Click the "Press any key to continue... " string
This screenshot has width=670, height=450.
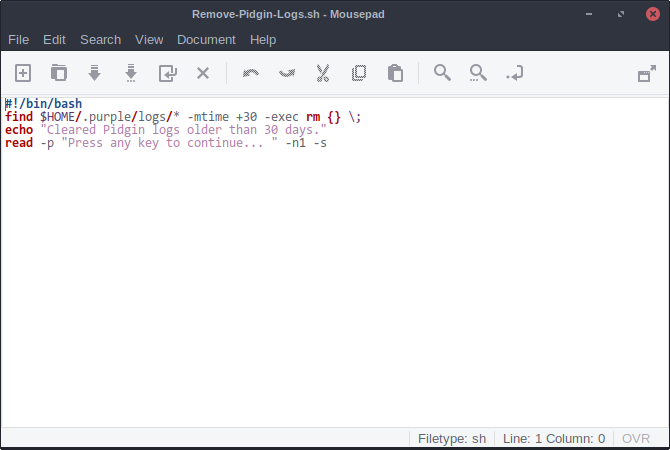tap(169, 143)
